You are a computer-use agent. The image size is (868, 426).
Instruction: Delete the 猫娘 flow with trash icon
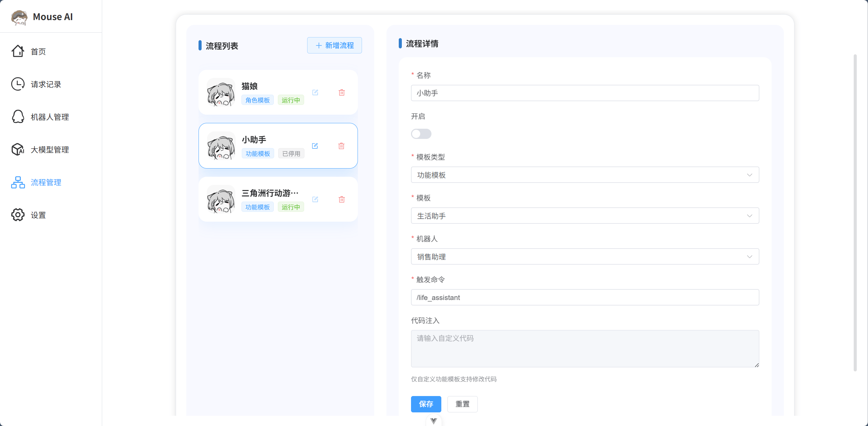coord(342,92)
